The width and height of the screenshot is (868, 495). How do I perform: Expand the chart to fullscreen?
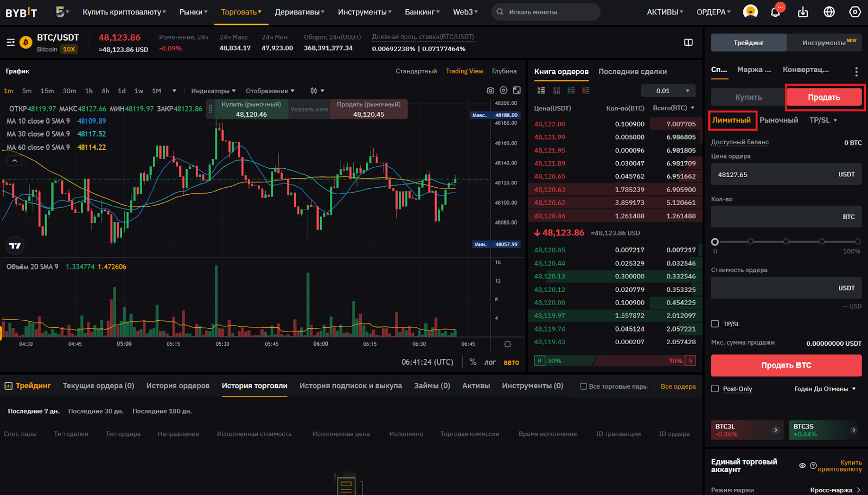(x=517, y=91)
